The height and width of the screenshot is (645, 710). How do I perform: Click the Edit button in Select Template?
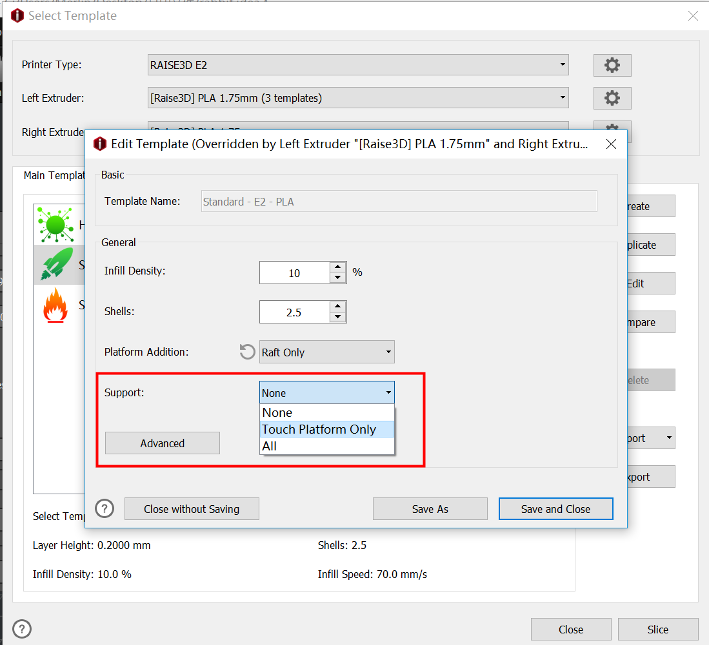(x=651, y=284)
